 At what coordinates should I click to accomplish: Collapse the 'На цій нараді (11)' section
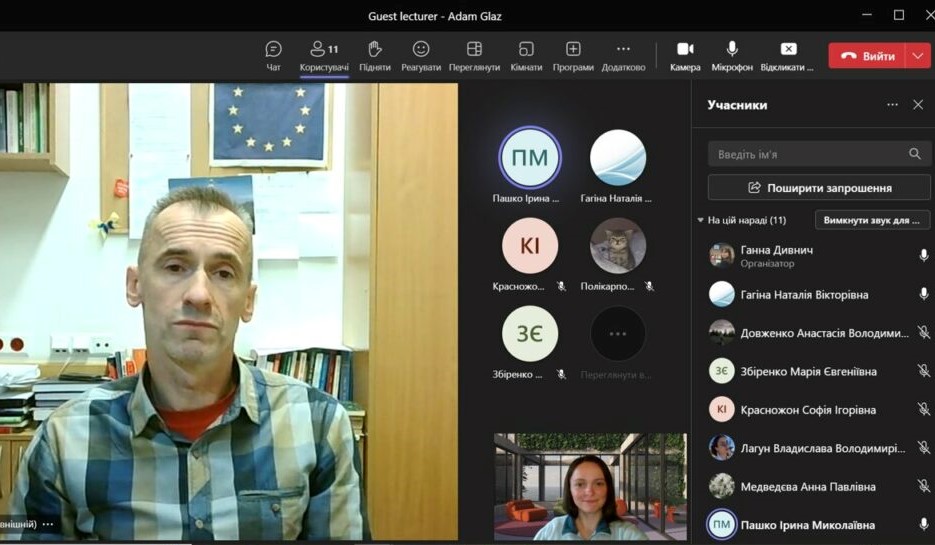[701, 220]
